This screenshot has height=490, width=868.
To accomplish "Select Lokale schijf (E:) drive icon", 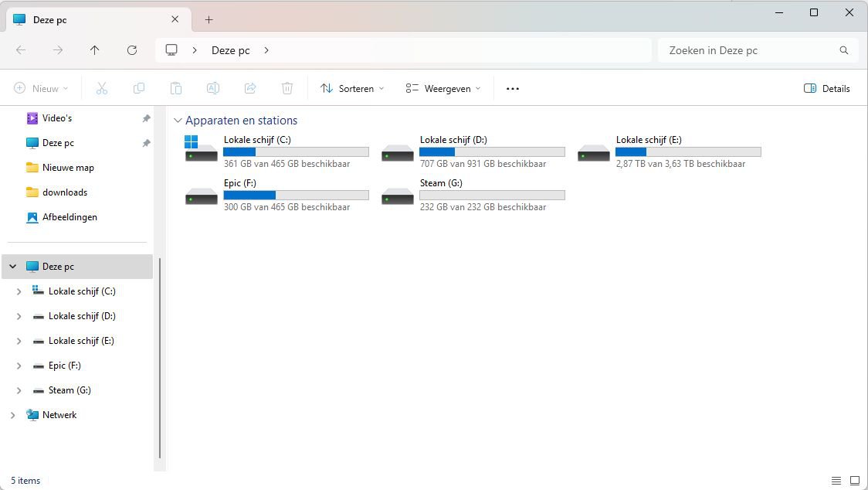I will [593, 153].
